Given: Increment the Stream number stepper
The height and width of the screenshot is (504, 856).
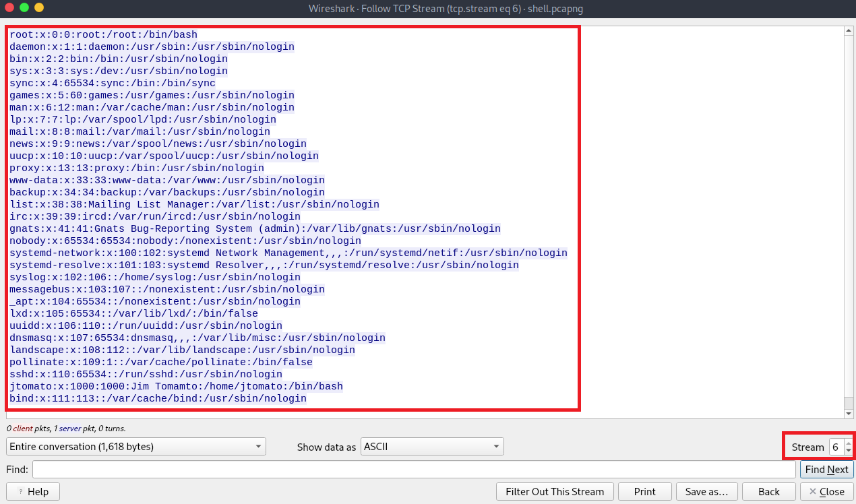Looking at the screenshot, I should click(x=848, y=442).
